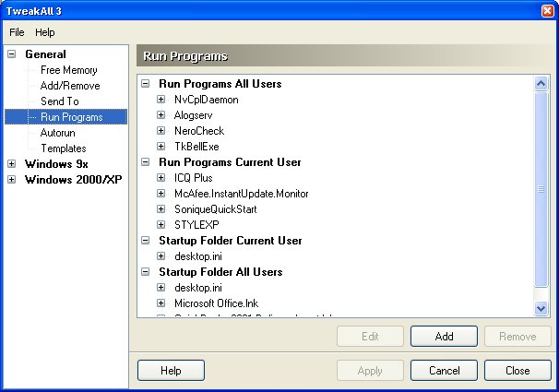Select Templates in the sidebar
The height and width of the screenshot is (392, 559).
(x=64, y=148)
